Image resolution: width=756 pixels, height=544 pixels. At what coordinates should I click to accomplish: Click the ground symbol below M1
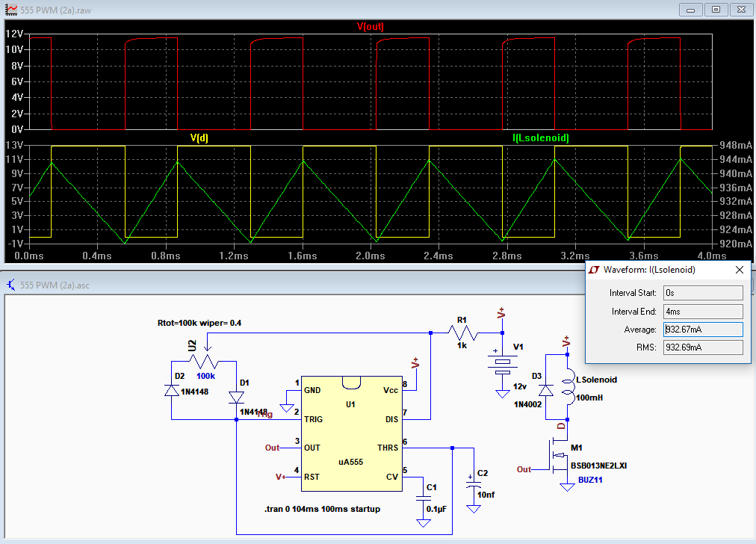(x=568, y=487)
